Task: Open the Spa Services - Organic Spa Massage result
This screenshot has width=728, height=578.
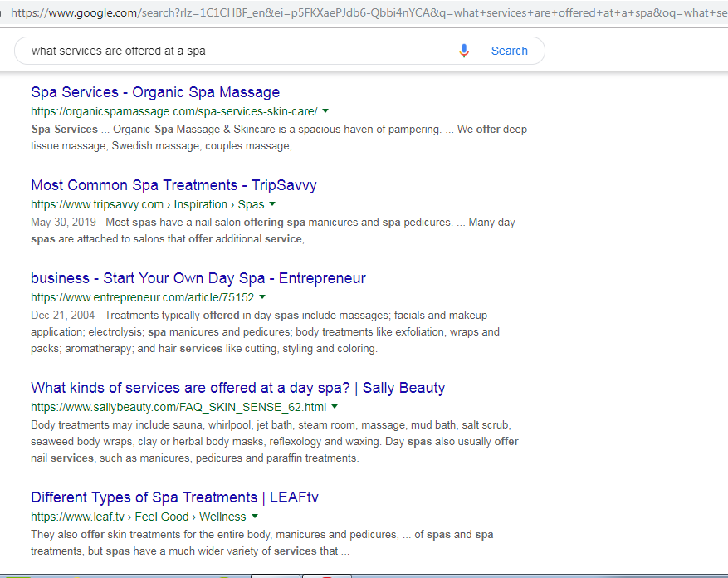Action: coord(155,92)
